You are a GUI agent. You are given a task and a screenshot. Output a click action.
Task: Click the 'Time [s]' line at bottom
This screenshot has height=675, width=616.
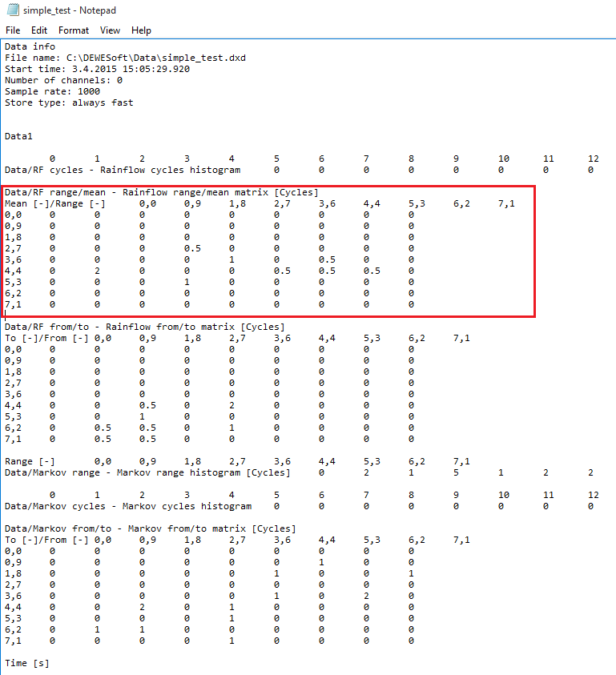27,663
